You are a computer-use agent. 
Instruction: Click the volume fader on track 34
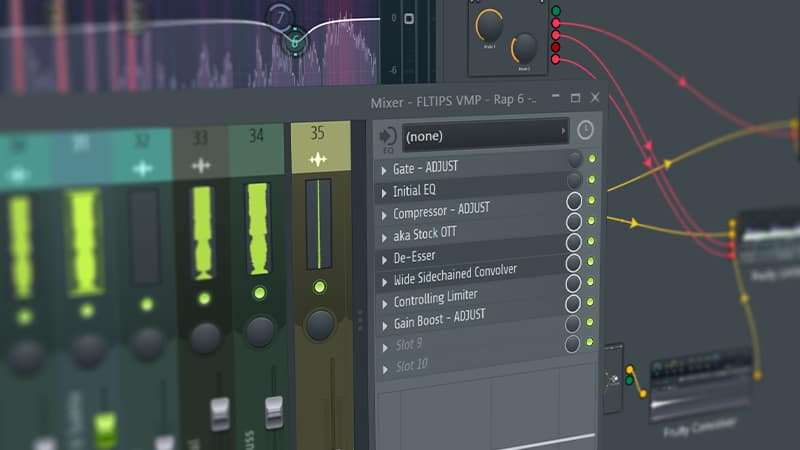273,412
